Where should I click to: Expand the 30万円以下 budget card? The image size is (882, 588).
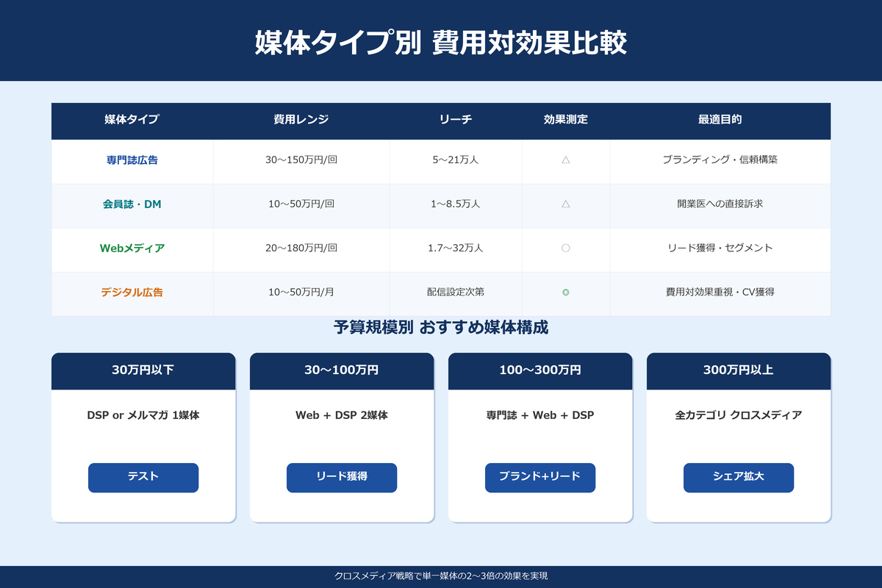[143, 371]
